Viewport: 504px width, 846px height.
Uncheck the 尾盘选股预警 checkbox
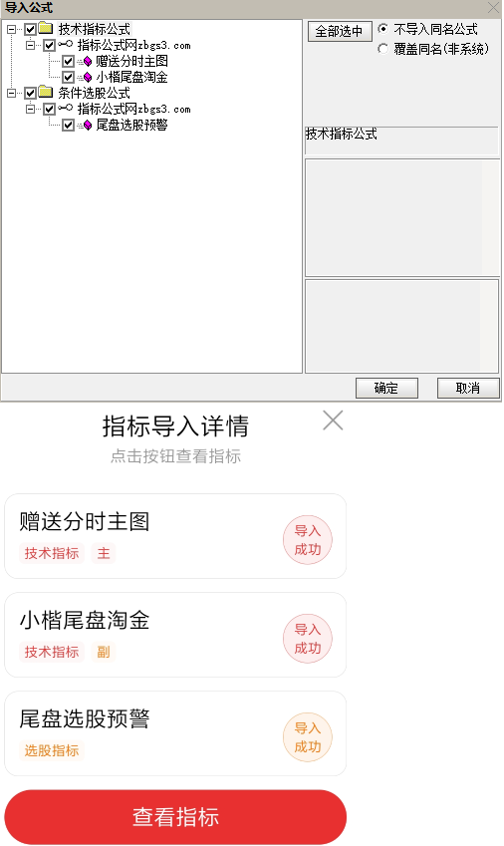68,126
